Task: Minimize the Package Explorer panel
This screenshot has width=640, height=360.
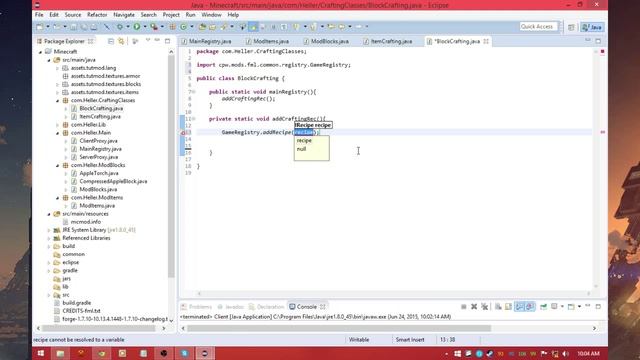Action: point(157,40)
